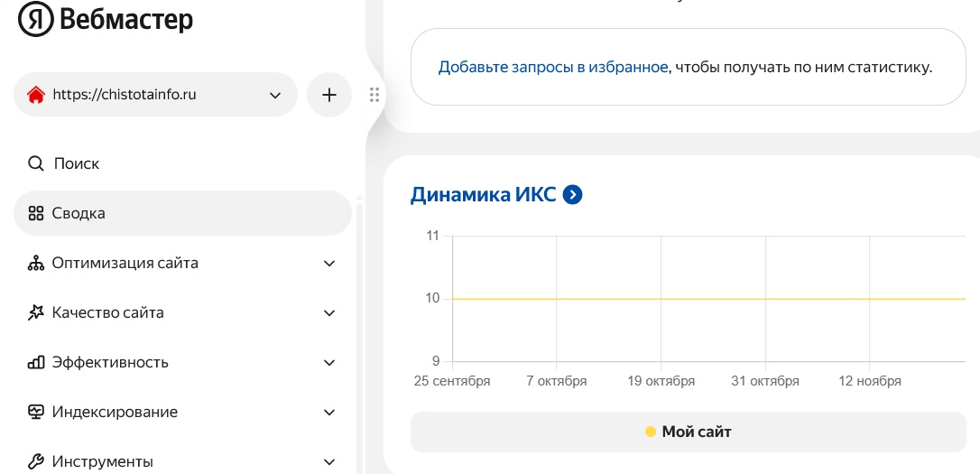Open the Динамика ИКС arrow icon
The height and width of the screenshot is (474, 980).
(572, 194)
